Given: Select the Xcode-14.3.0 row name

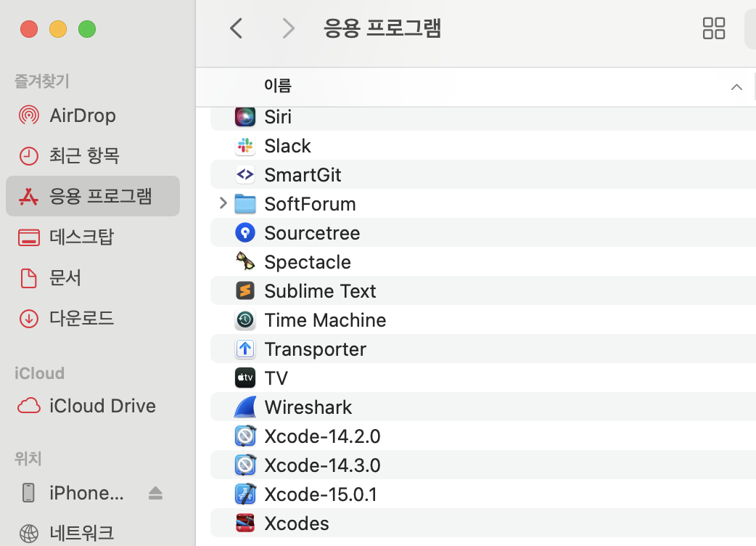Looking at the screenshot, I should (x=323, y=465).
